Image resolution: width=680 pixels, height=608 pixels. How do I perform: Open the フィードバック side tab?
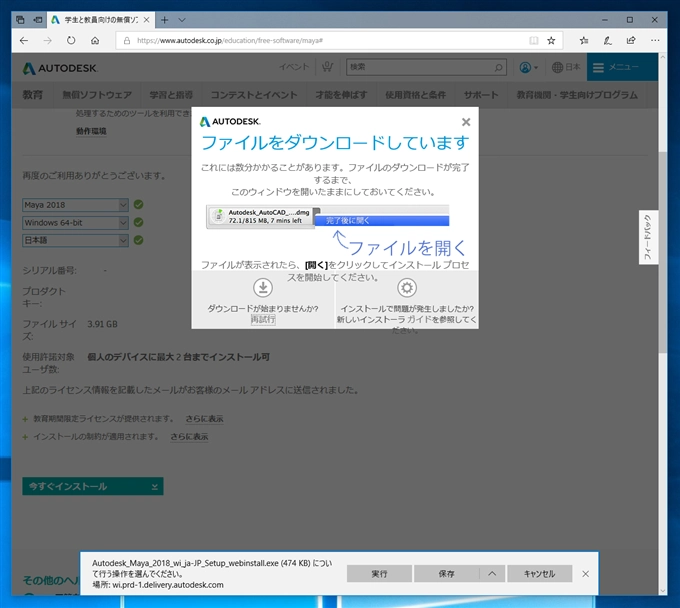coord(648,237)
